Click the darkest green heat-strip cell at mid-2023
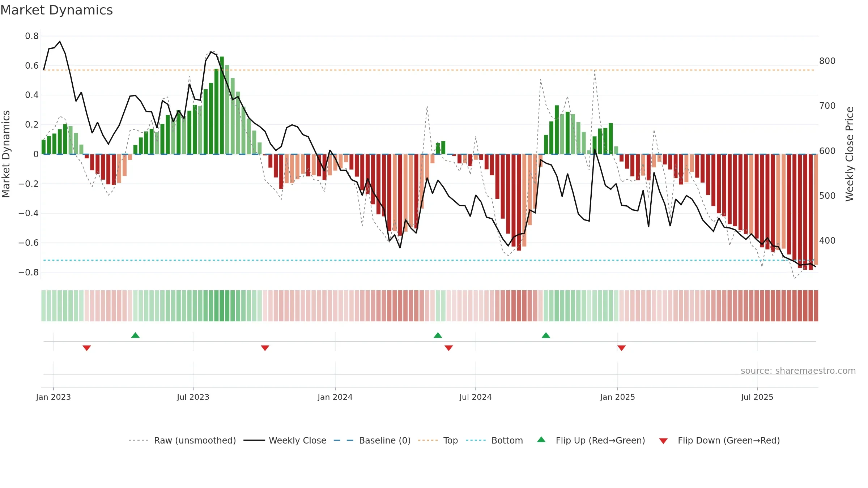This screenshot has width=868, height=488. click(x=222, y=305)
